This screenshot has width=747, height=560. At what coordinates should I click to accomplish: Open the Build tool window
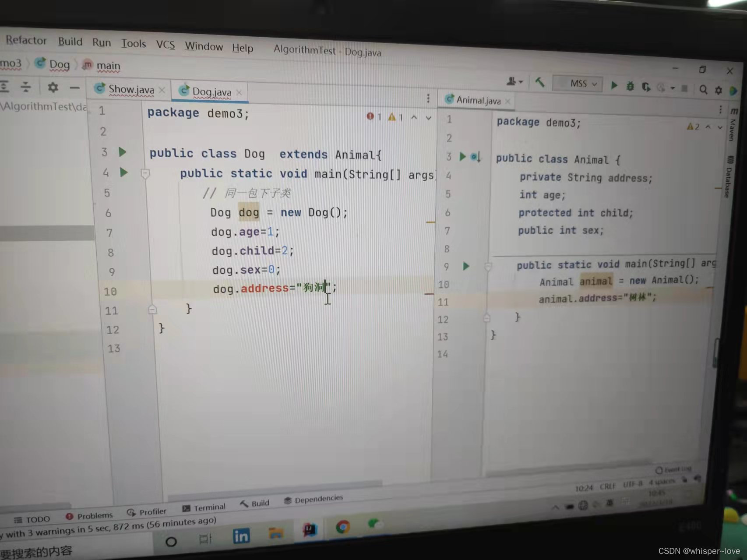tap(254, 504)
